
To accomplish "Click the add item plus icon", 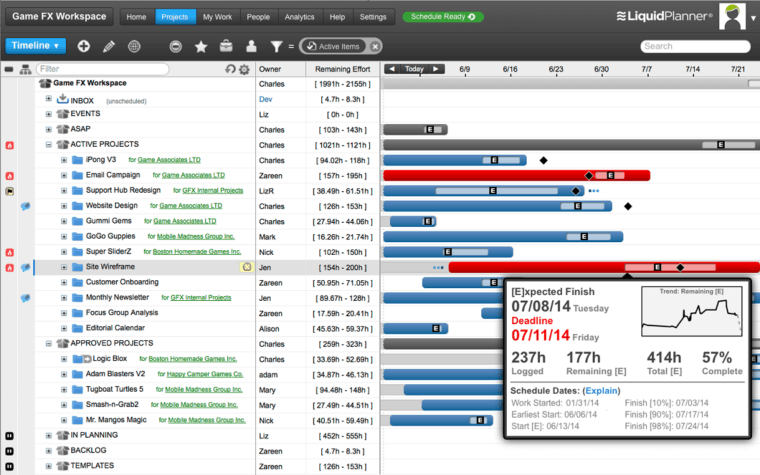I will pyautogui.click(x=83, y=46).
